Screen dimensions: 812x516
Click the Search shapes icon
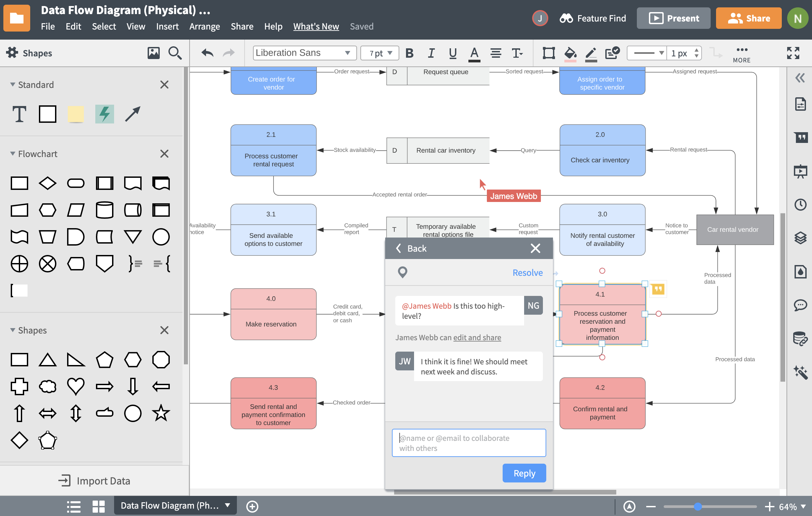[174, 53]
